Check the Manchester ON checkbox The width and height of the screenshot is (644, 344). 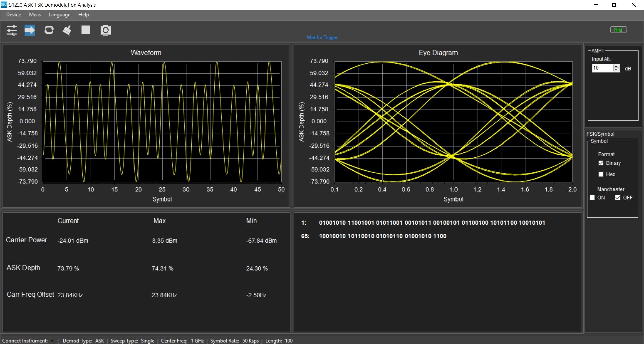pyautogui.click(x=592, y=198)
